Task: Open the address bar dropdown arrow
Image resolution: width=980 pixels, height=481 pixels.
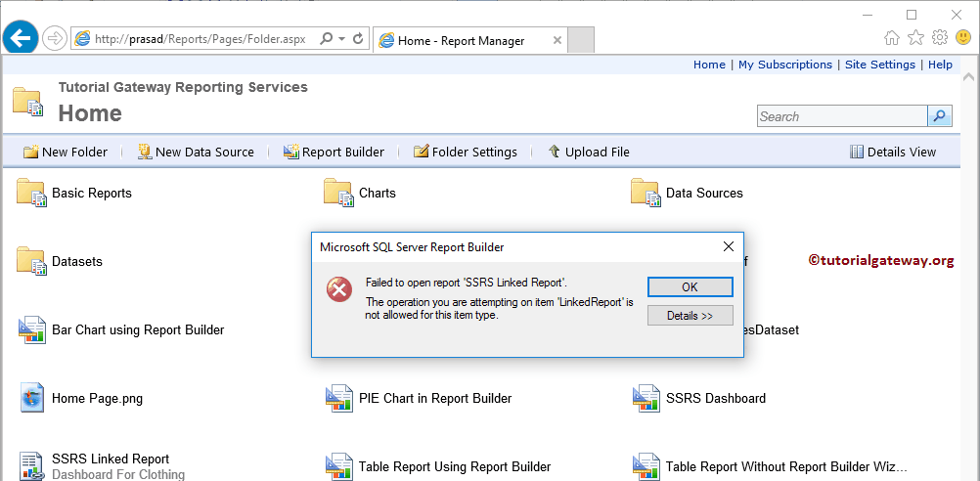Action: pos(342,39)
